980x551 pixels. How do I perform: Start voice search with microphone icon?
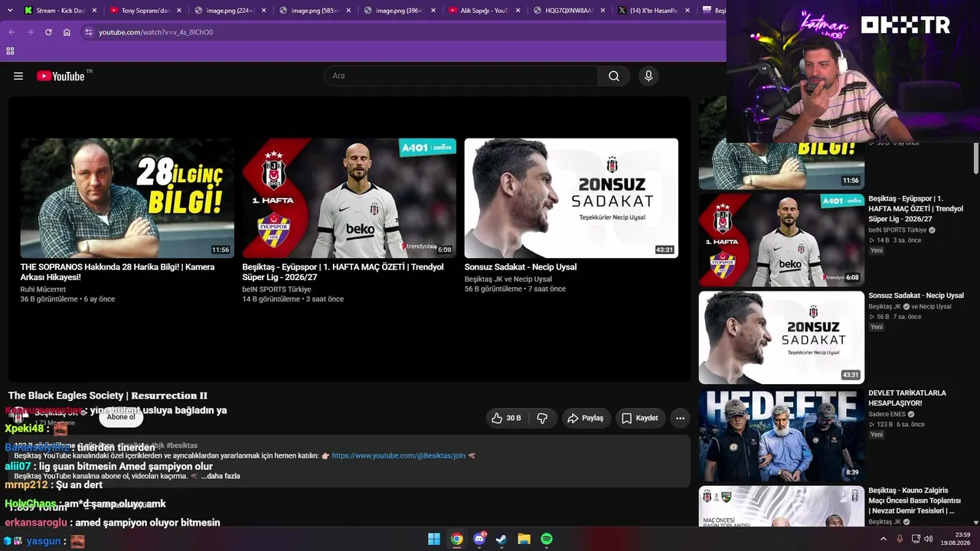click(648, 76)
